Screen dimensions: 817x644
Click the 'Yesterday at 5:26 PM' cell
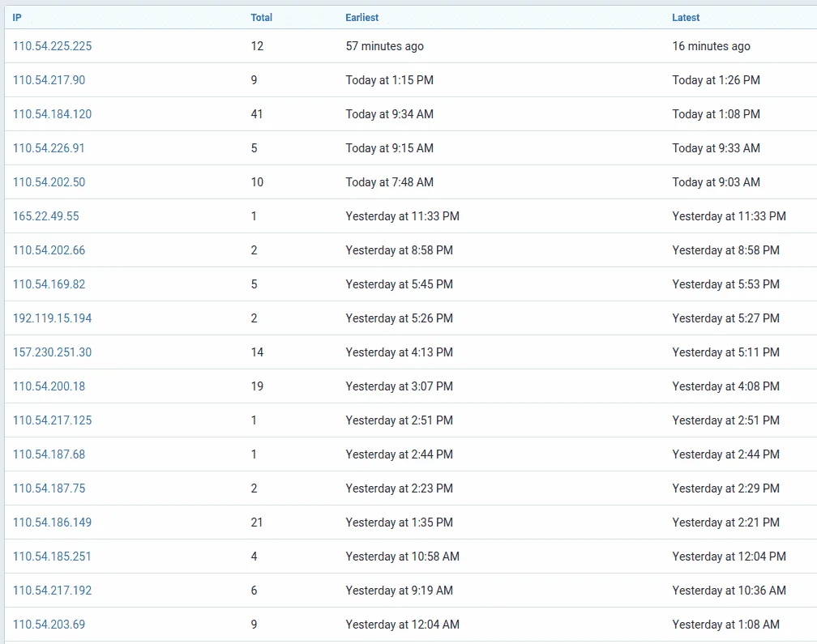(x=399, y=318)
